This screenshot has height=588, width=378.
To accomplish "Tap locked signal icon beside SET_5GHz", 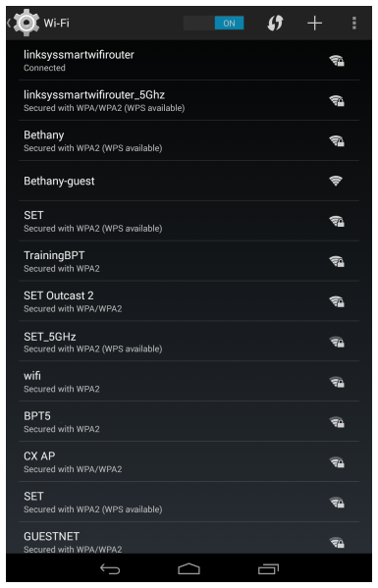I will tap(337, 342).
